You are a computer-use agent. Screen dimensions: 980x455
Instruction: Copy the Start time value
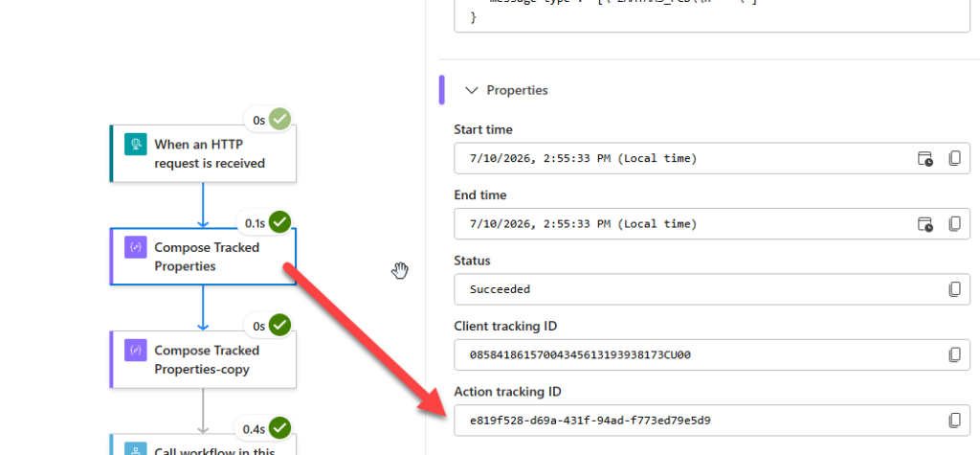(954, 158)
